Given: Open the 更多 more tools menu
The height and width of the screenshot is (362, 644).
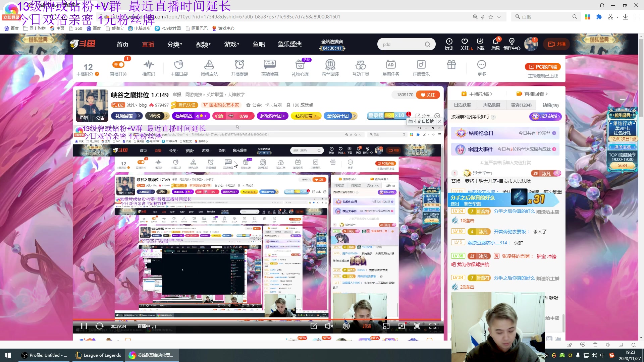Looking at the screenshot, I should (482, 68).
